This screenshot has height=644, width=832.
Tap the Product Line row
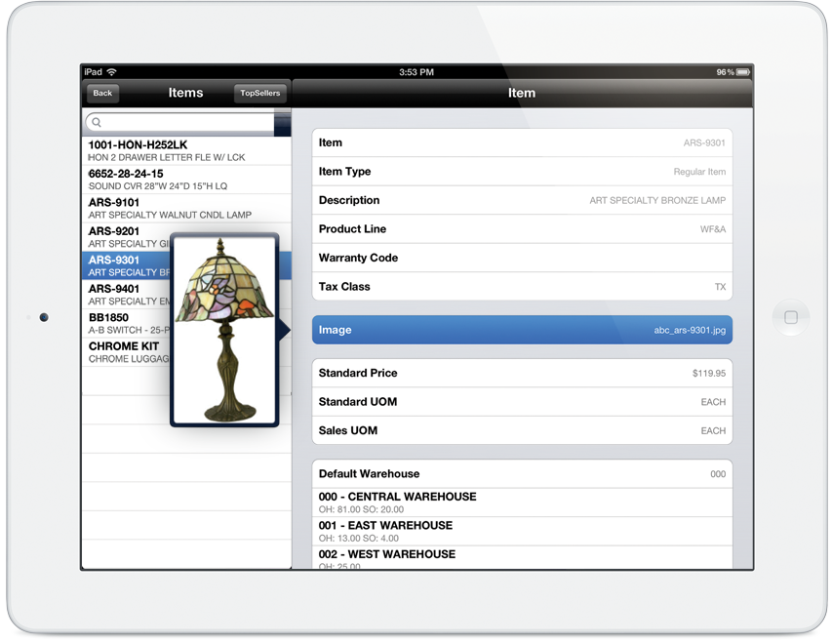click(522, 229)
